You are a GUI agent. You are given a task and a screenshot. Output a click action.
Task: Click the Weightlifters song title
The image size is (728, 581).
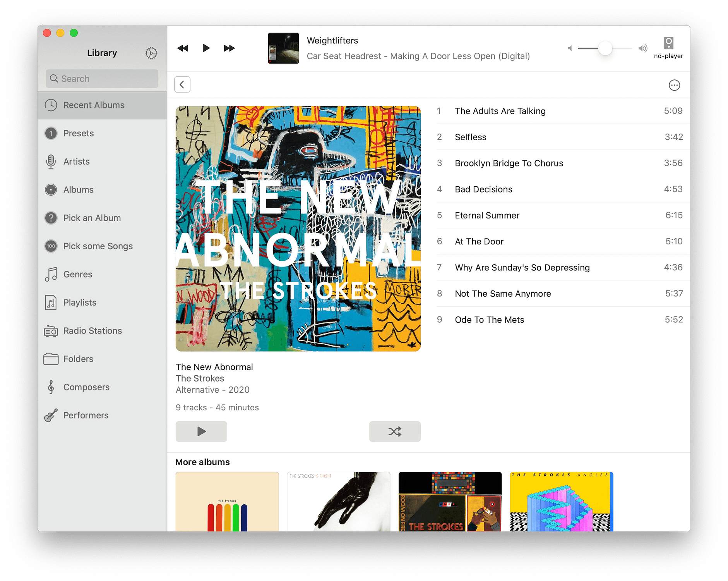coord(332,41)
